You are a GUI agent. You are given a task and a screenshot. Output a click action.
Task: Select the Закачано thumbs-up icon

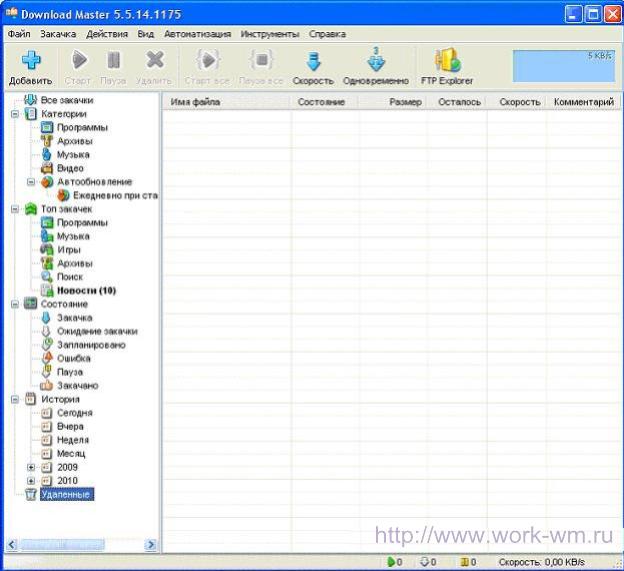click(x=47, y=385)
